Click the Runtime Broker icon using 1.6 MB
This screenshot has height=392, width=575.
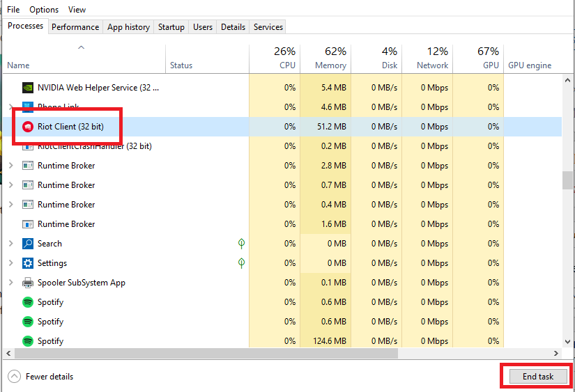(x=28, y=224)
